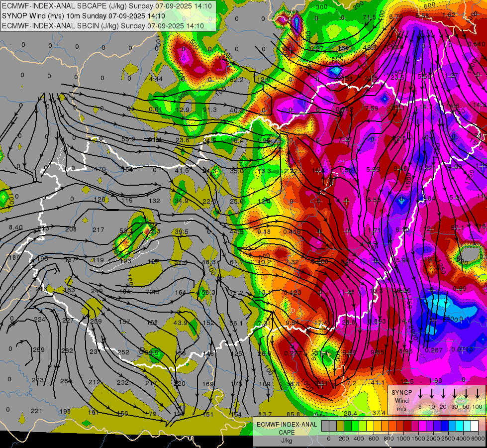The width and height of the screenshot is (487, 448).
Task: Click the SBCIN title line at top
Action: [103, 26]
